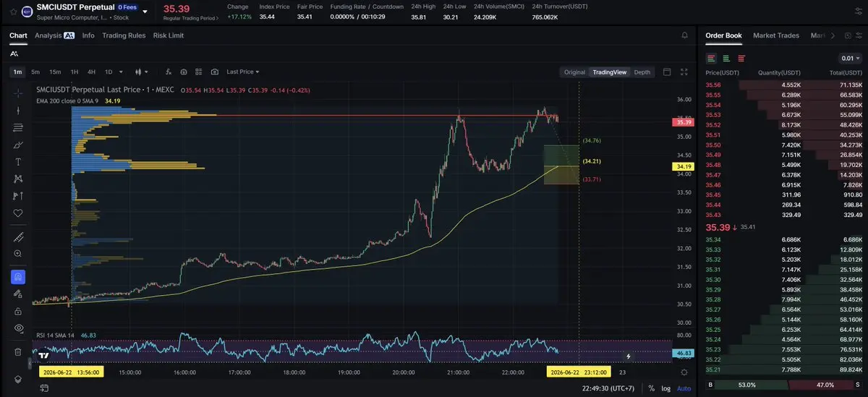868x397 pixels.
Task: Select the crosshair cursor tool
Action: click(x=18, y=93)
